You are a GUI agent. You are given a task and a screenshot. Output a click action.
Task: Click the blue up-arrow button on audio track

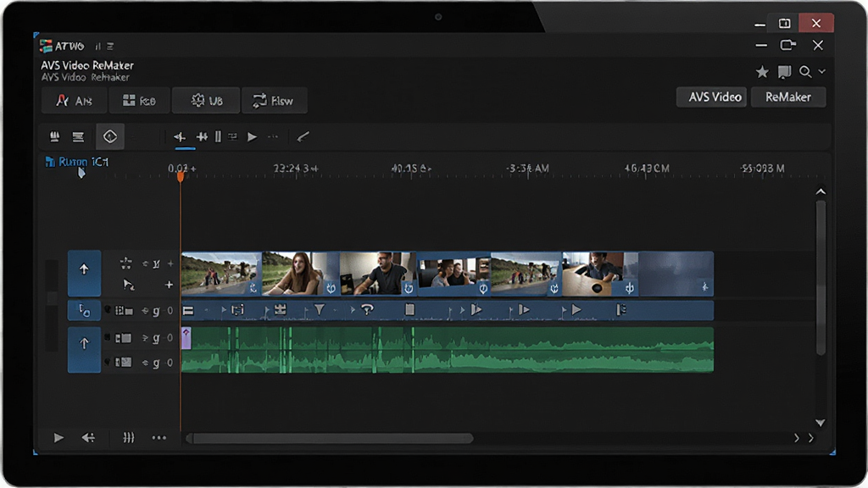[84, 350]
